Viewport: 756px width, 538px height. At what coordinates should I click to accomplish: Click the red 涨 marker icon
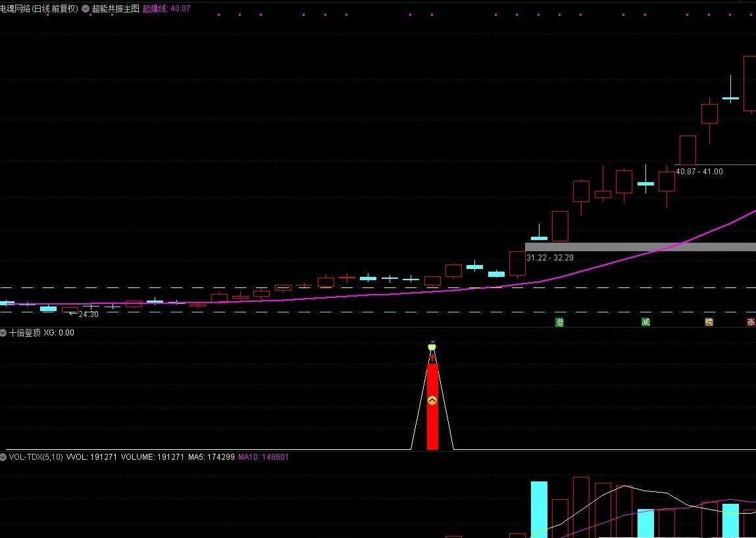750,322
